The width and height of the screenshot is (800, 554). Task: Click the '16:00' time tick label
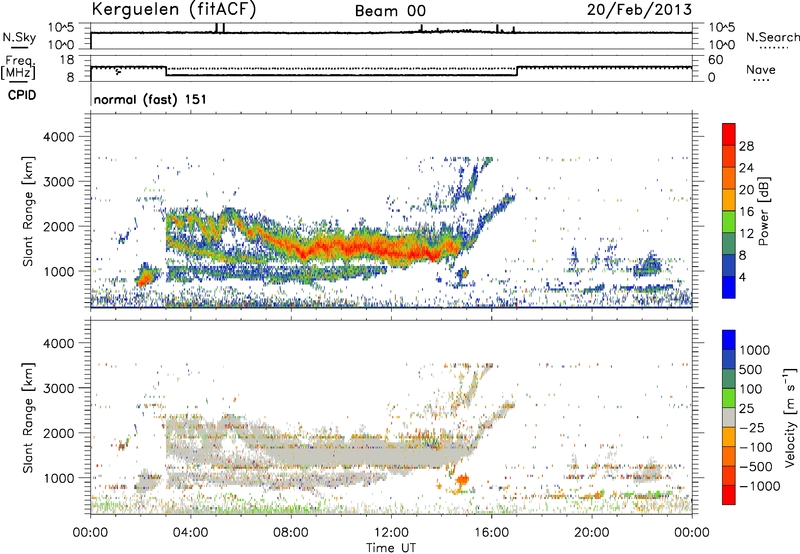pyautogui.click(x=491, y=533)
